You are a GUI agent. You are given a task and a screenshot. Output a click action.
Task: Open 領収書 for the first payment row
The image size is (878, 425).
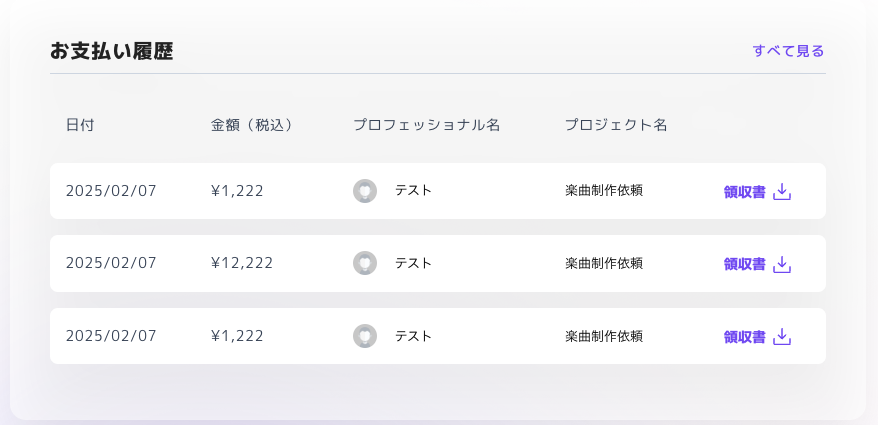coord(744,191)
